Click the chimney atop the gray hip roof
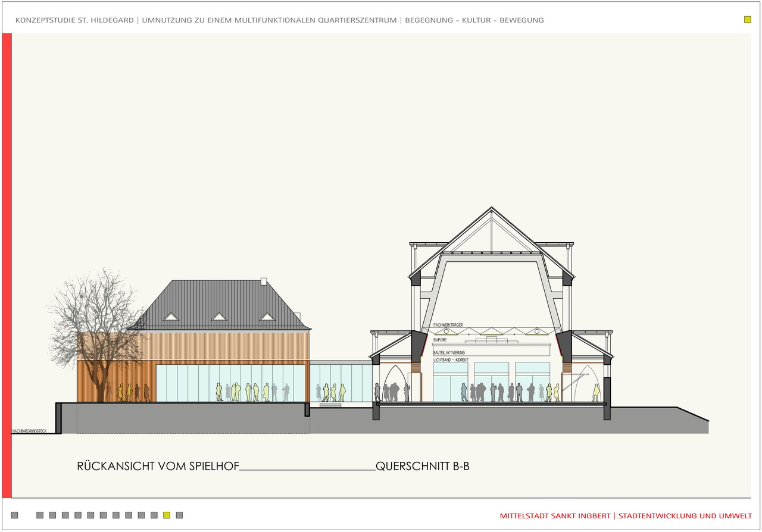Image resolution: width=762 pixels, height=532 pixels. (264, 281)
